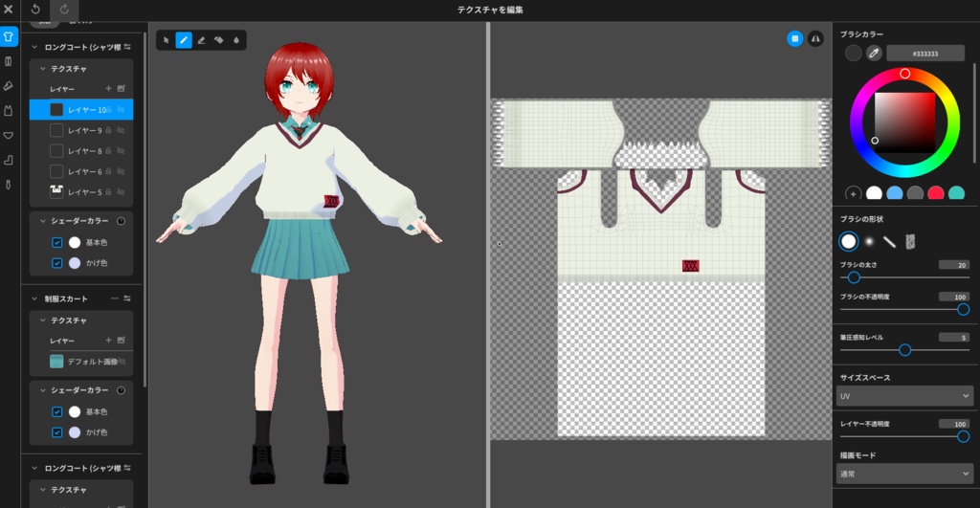
Task: Select the underwear category icon in sidebar
Action: 8,136
